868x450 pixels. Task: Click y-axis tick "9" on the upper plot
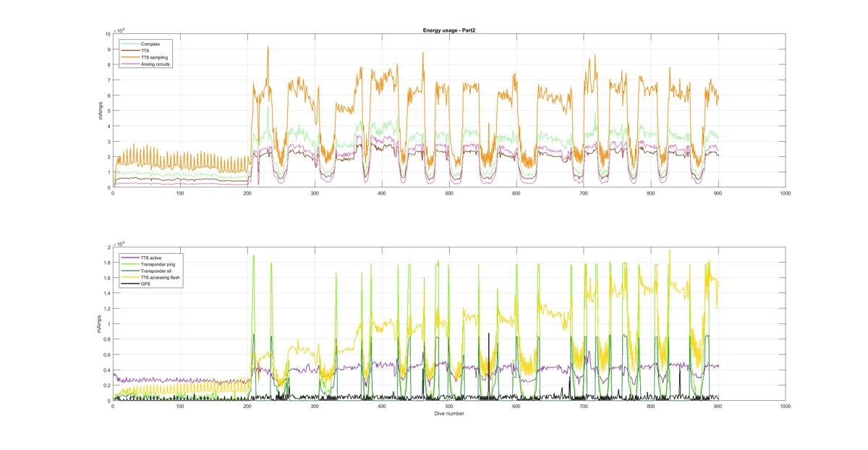[109, 49]
